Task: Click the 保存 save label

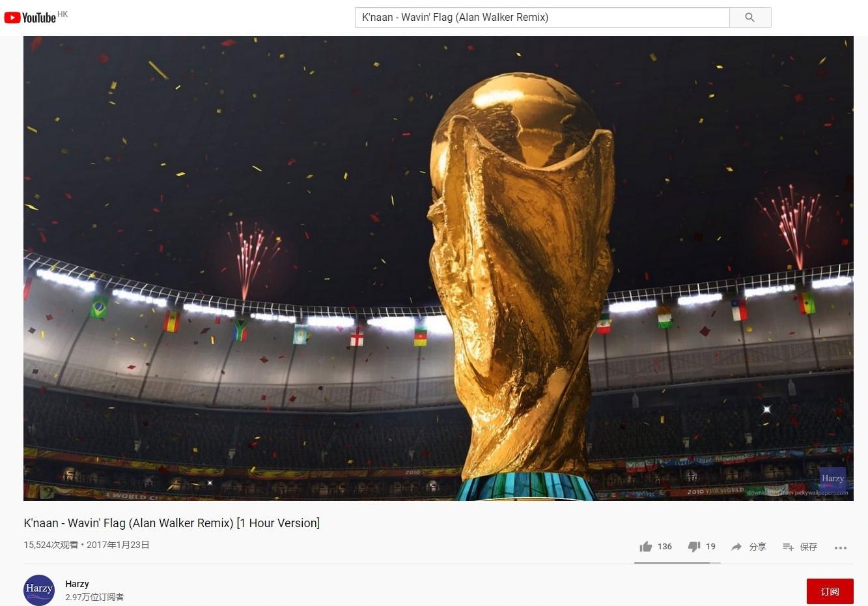Action: coord(808,547)
